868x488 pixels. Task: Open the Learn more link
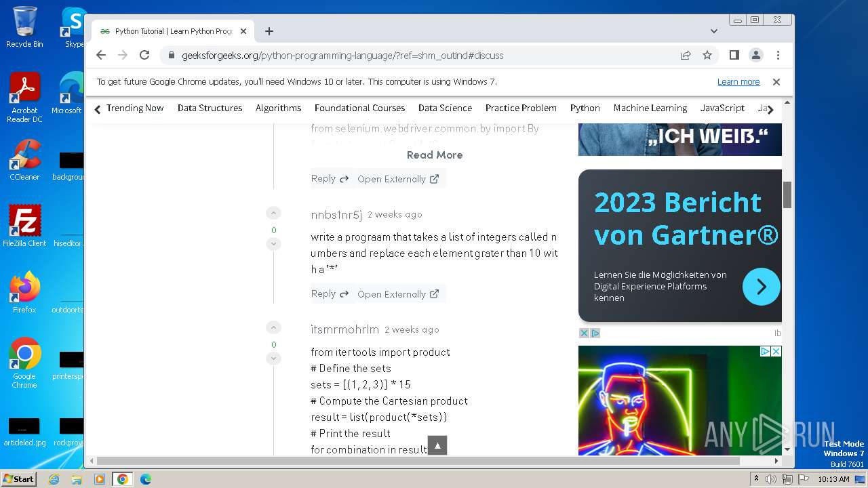[x=738, y=81]
